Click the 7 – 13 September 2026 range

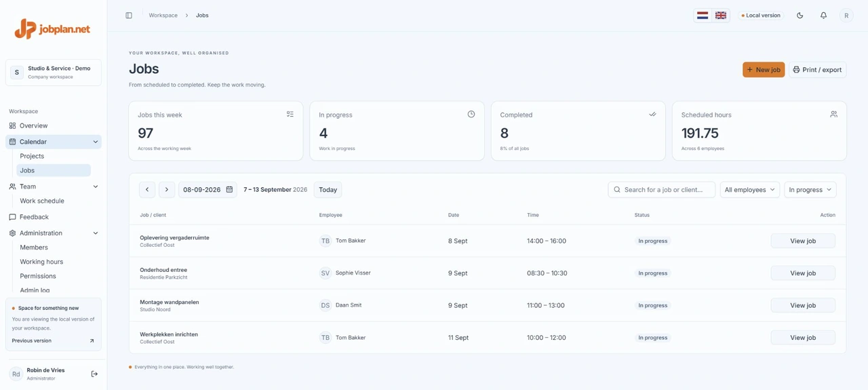coord(275,190)
